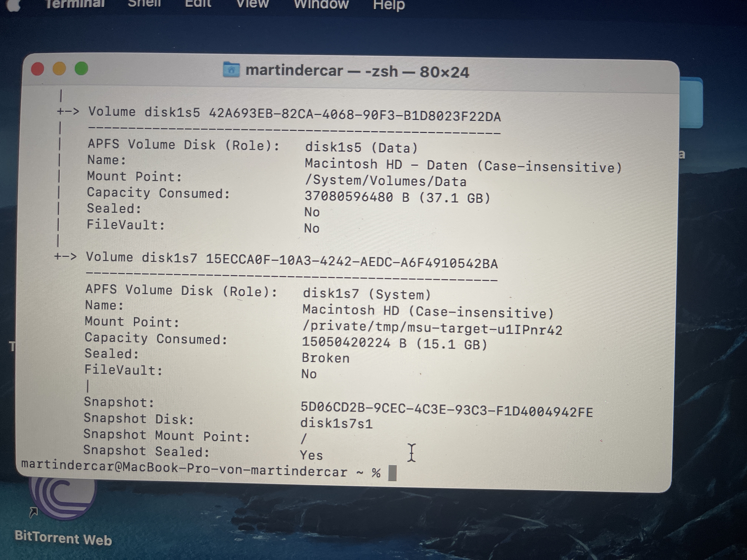Click the Snapshot Mount Point label

click(x=167, y=435)
